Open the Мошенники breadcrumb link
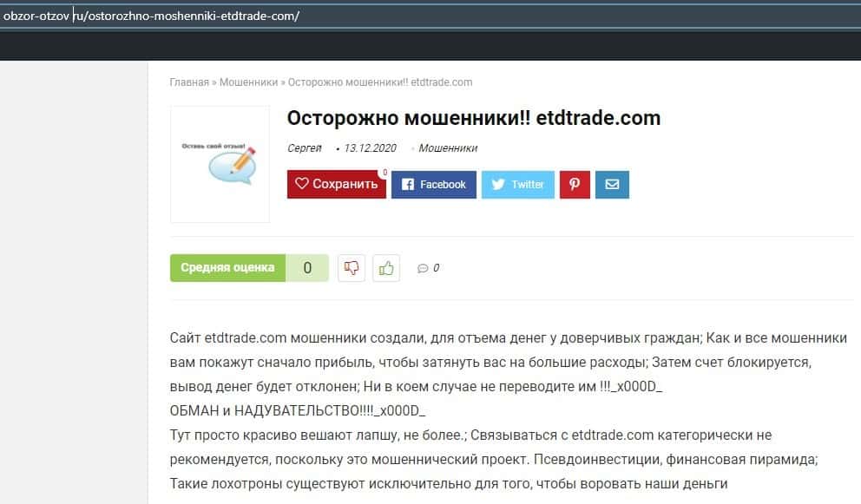Screen dimensions: 861x504 click(248, 82)
